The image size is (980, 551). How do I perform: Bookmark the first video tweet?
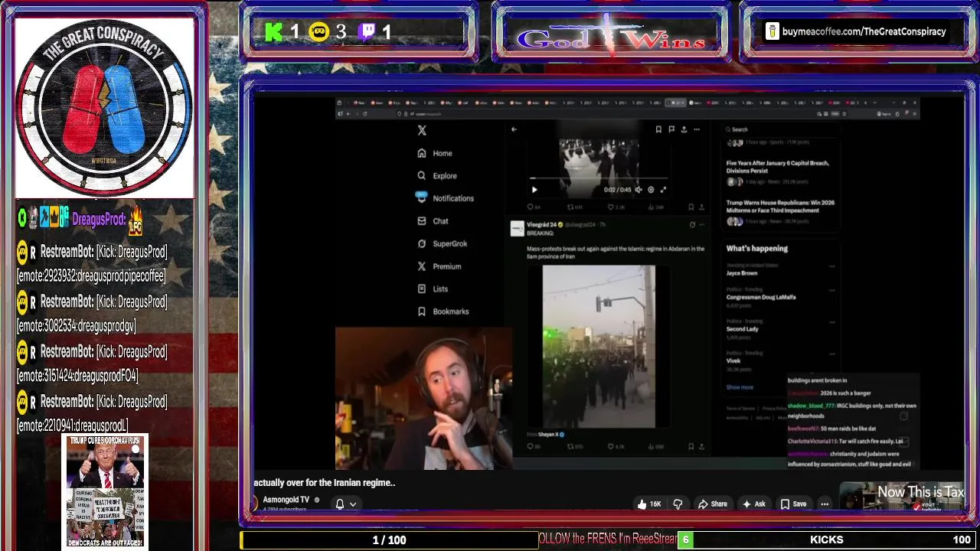pos(691,207)
